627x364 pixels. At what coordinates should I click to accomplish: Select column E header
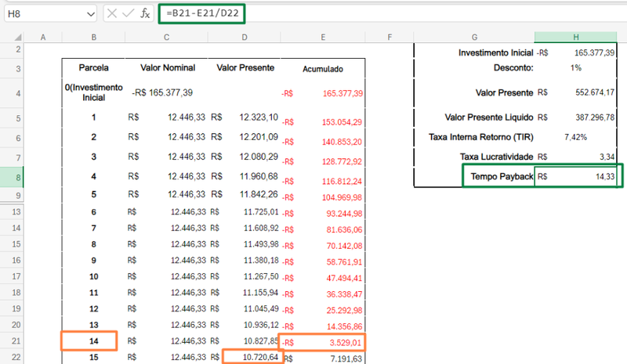pyautogui.click(x=323, y=37)
